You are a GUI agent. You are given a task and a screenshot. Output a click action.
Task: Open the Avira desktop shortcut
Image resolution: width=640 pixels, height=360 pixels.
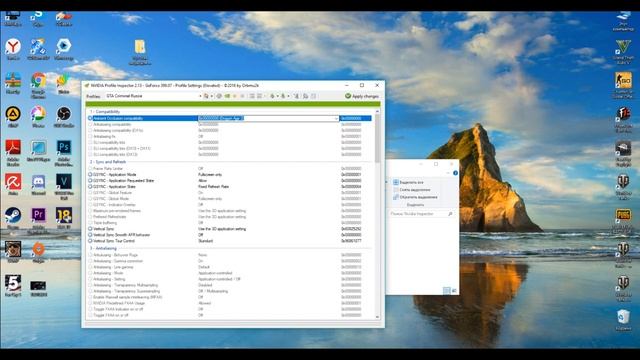[13, 184]
